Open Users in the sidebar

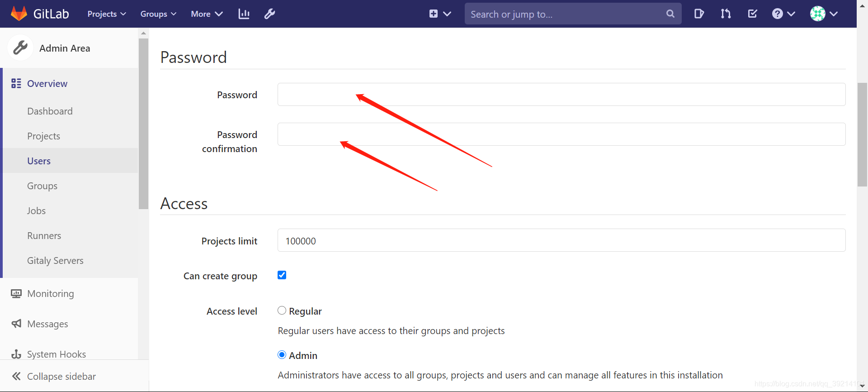[39, 161]
